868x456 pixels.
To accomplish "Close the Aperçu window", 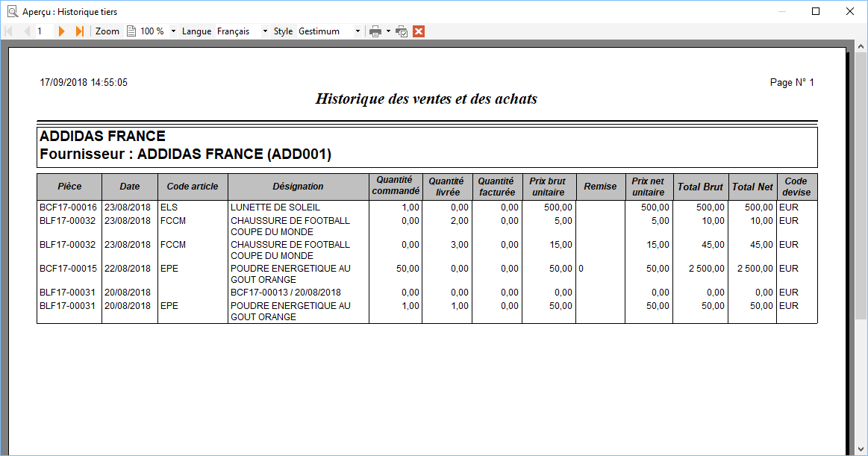I will coord(850,12).
